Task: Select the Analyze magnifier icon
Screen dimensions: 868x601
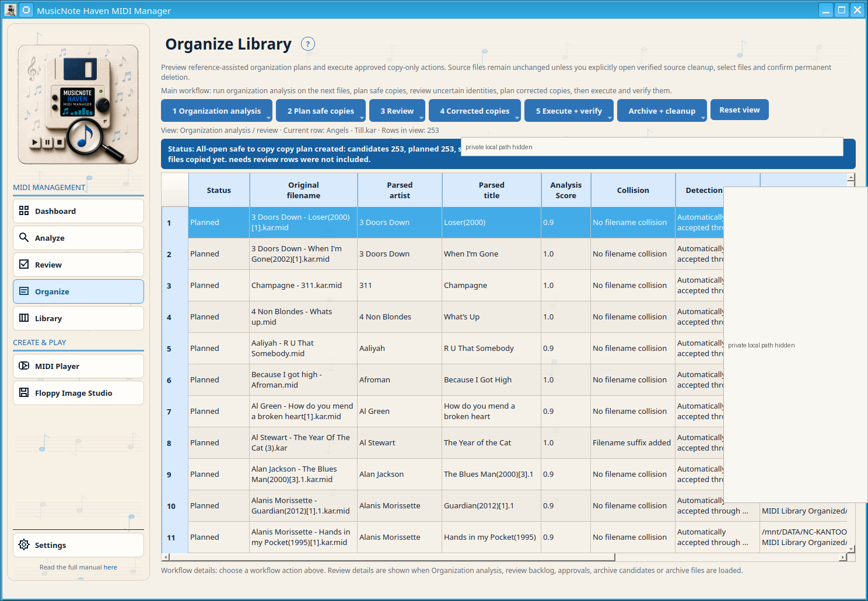Action: pos(24,237)
